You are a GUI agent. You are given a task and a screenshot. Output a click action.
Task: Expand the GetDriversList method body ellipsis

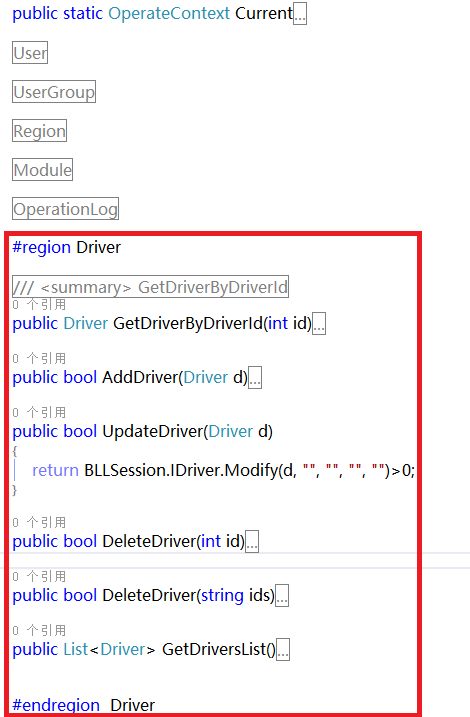tap(283, 649)
